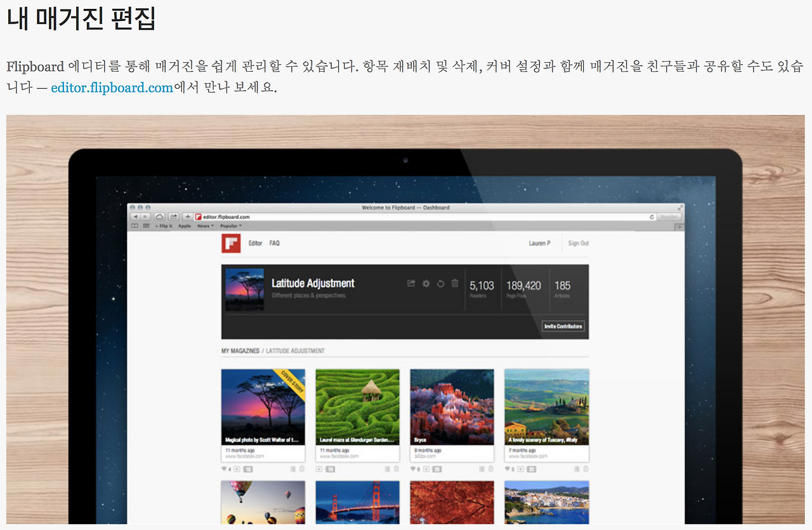Image resolution: width=812 pixels, height=530 pixels.
Task: Click the plus icon under the Tuscany card
Action: [x=520, y=469]
